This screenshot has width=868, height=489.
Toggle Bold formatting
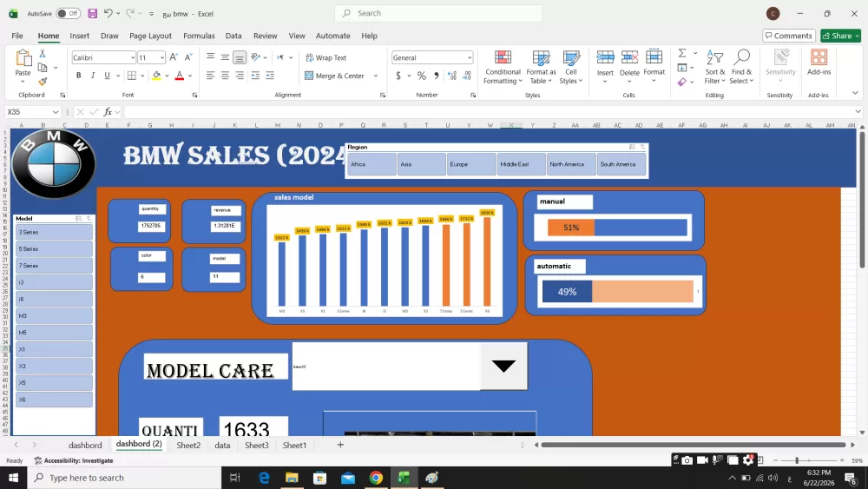pos(79,76)
